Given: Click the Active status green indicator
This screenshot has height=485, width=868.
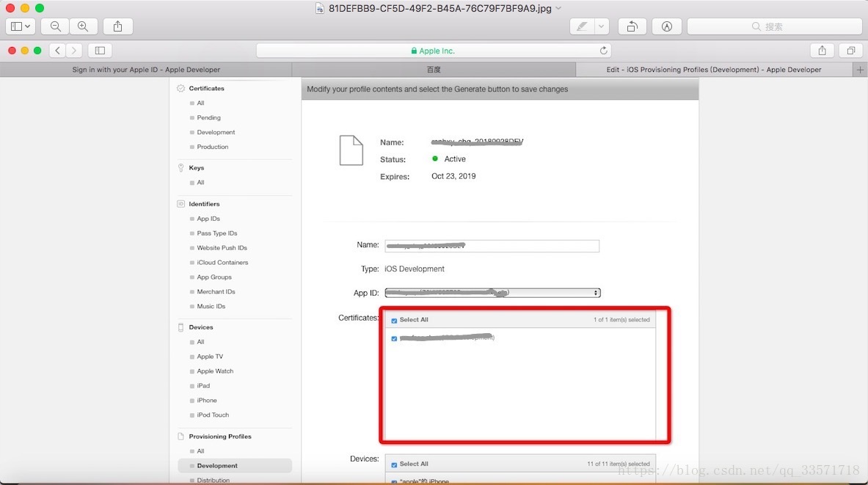Looking at the screenshot, I should coord(435,159).
